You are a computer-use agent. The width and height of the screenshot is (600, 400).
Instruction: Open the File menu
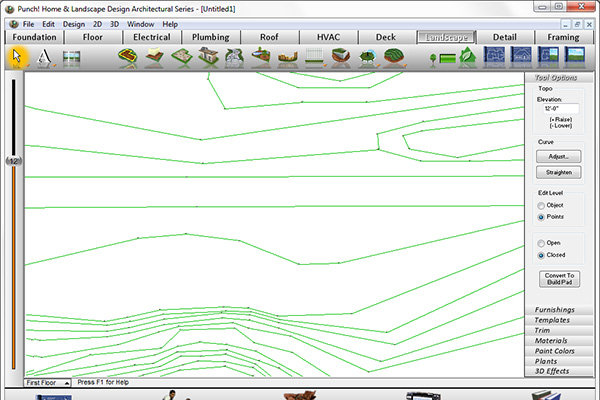pyautogui.click(x=28, y=24)
